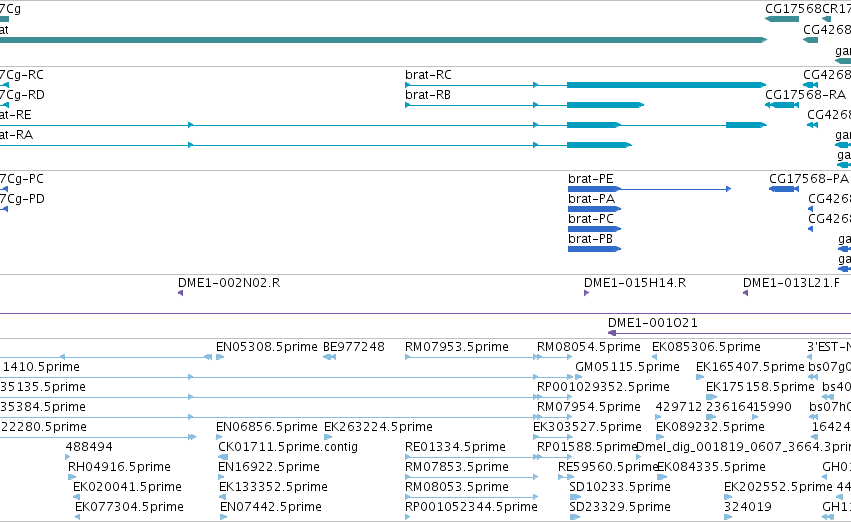Select the DME1-013L21.F marker label

click(x=791, y=283)
